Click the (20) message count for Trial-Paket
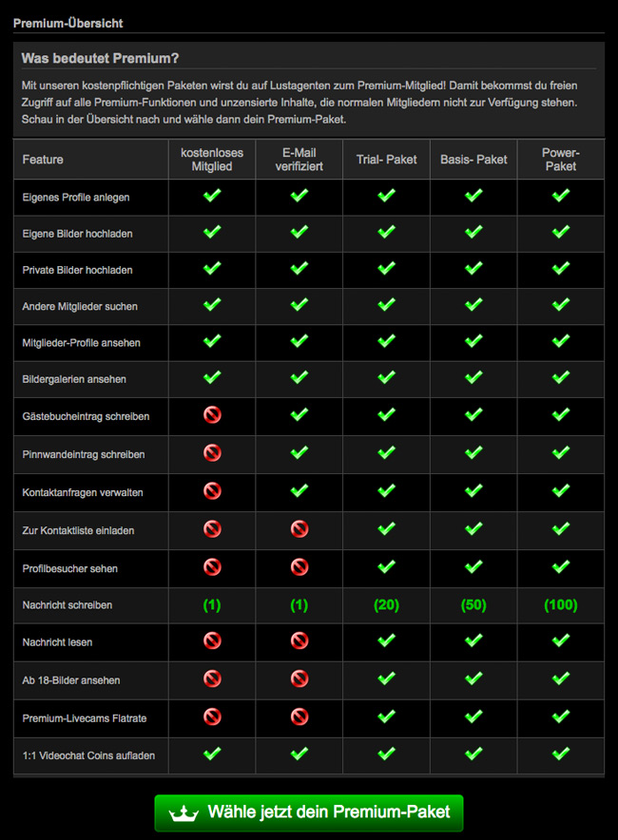This screenshot has width=618, height=840. pyautogui.click(x=386, y=605)
